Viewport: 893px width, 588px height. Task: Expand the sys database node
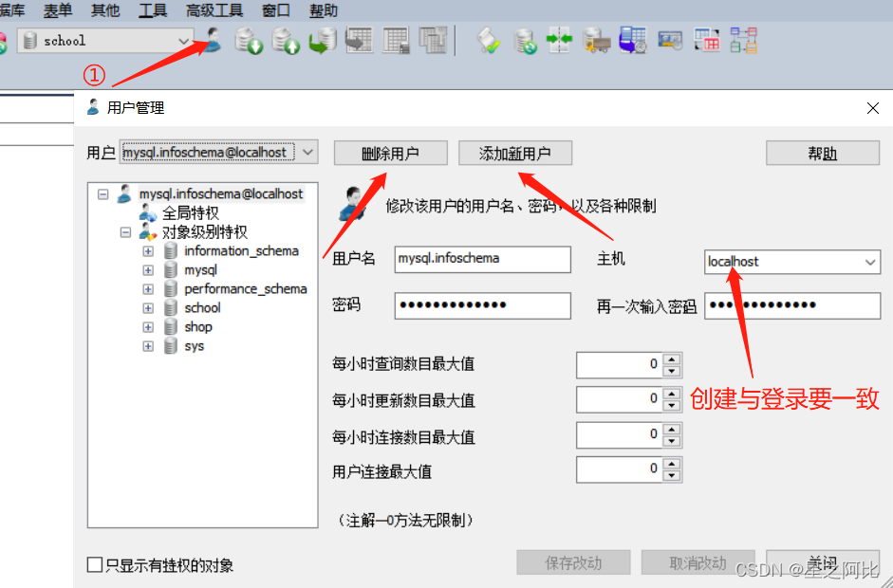click(x=148, y=346)
